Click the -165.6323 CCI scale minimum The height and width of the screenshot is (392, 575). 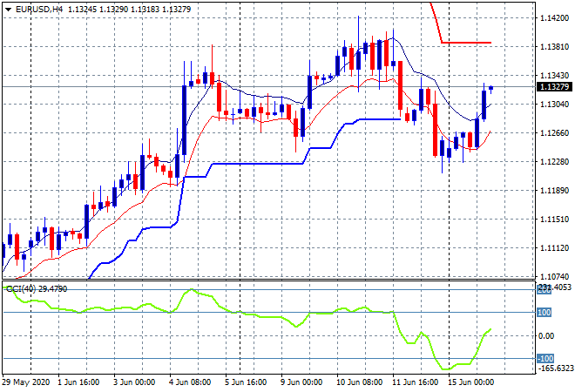555,368
